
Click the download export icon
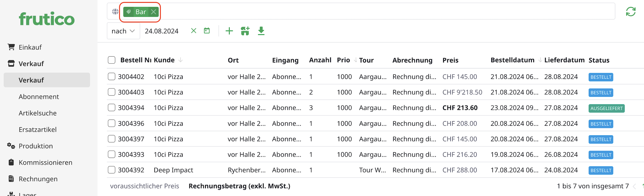[261, 31]
